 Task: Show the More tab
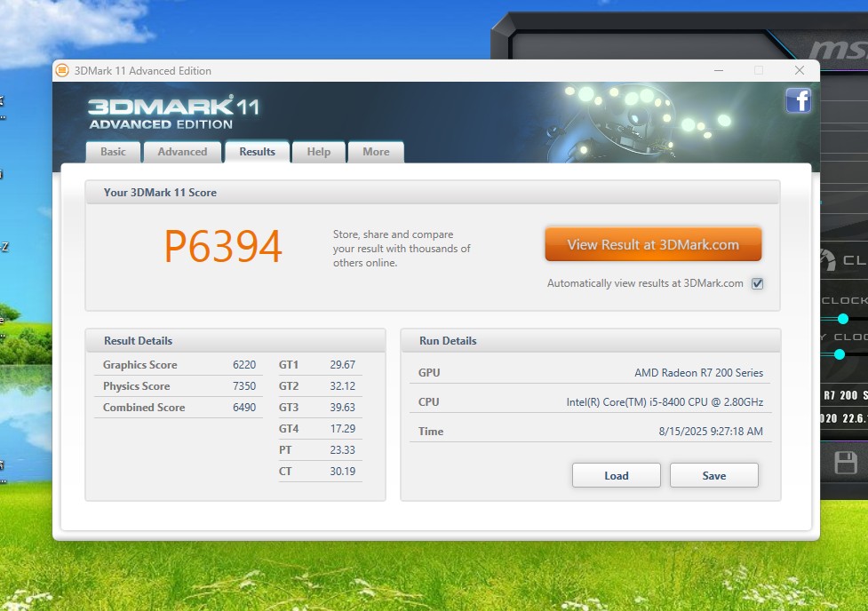(376, 152)
